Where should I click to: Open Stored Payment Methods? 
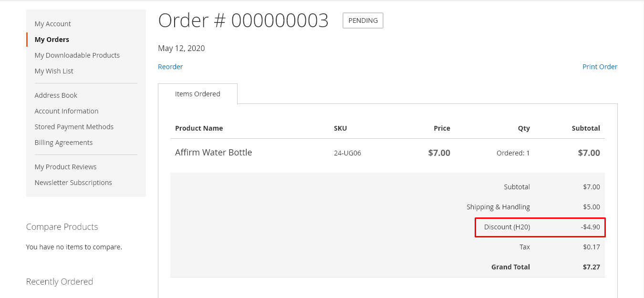[x=74, y=127]
